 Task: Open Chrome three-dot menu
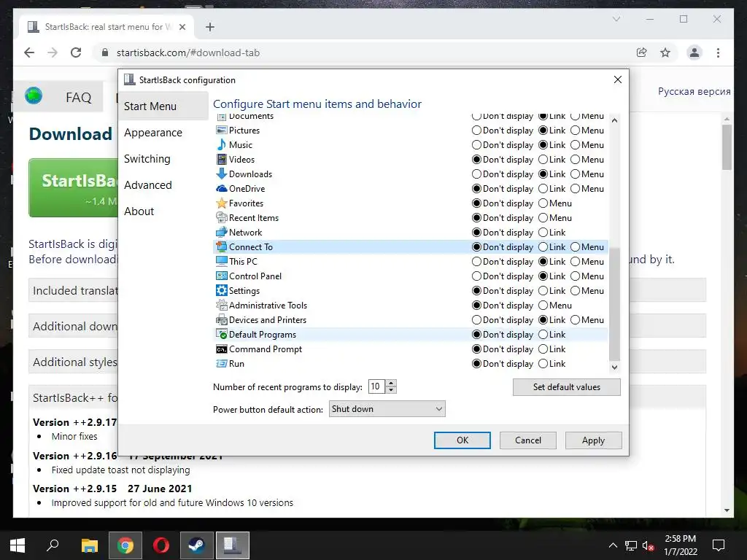click(x=718, y=52)
